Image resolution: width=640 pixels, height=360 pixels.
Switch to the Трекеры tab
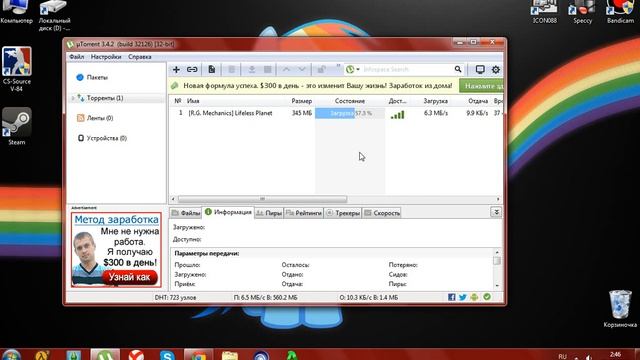343,213
